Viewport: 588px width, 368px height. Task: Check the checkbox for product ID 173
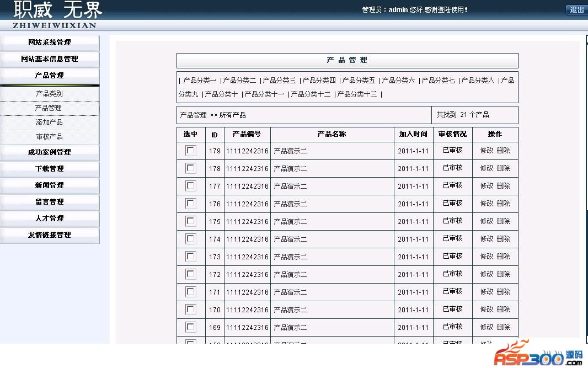190,256
